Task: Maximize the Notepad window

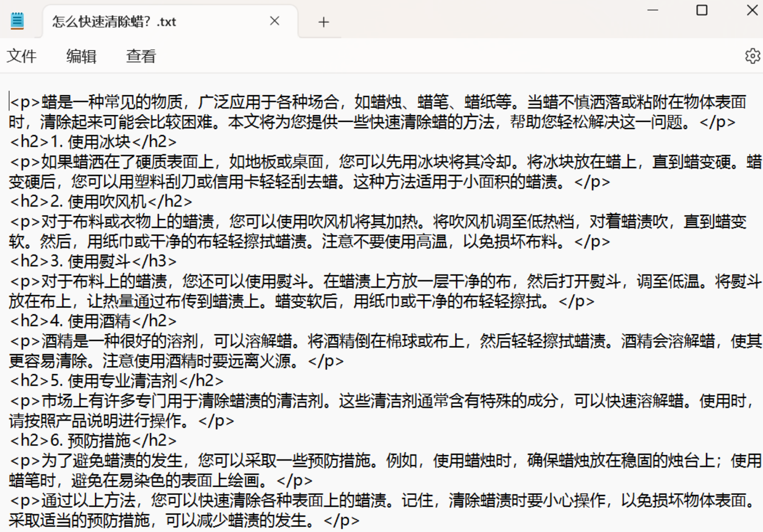Action: pyautogui.click(x=702, y=10)
